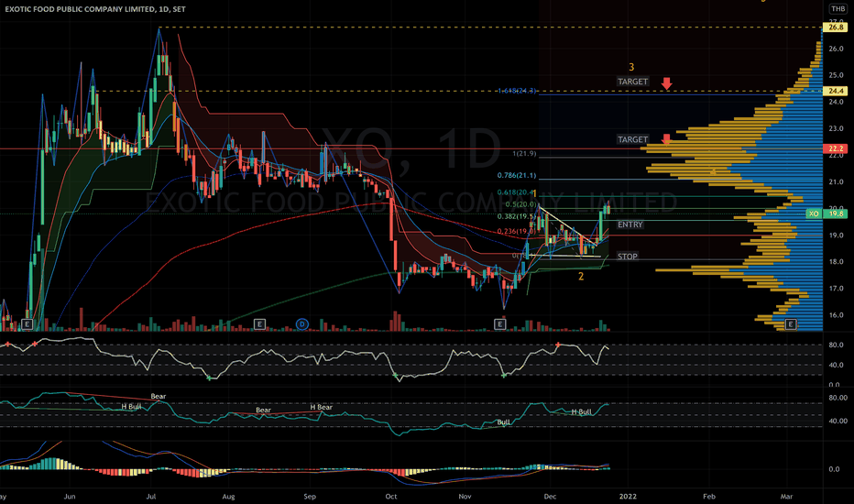This screenshot has height=504, width=854.
Task: Click the 1(21.9) Fibonacci label
Action: (x=524, y=154)
